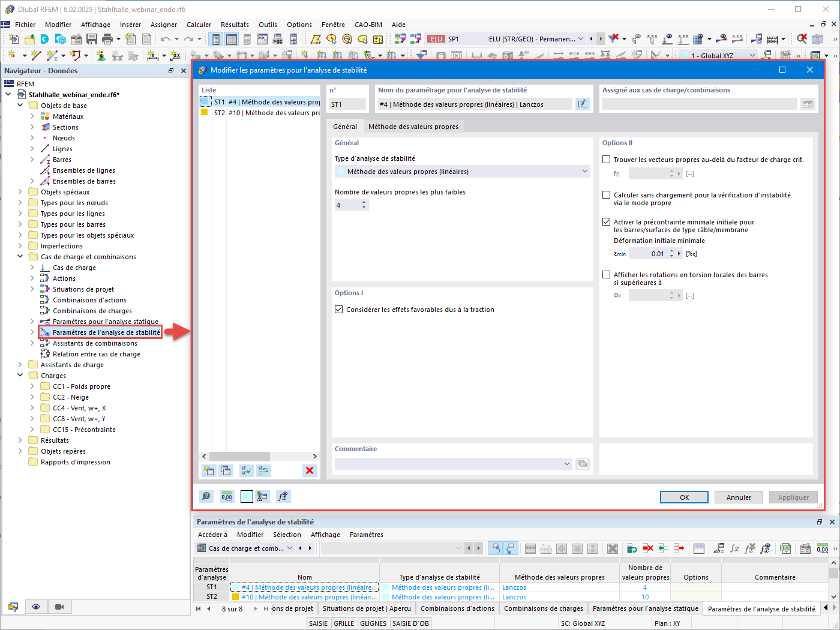Click the select-all checkmarks icon under Liste
This screenshot has width=840, height=630.
click(246, 470)
